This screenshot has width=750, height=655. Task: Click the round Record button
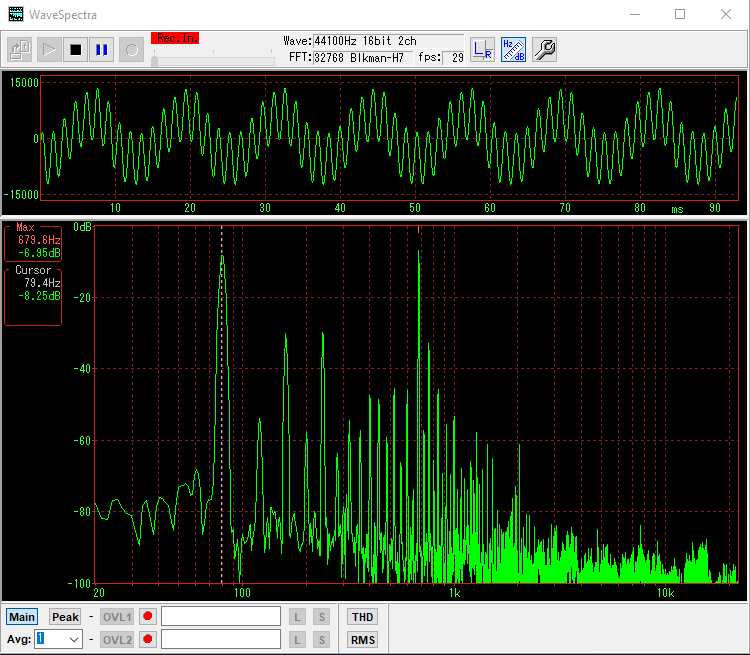pyautogui.click(x=132, y=49)
